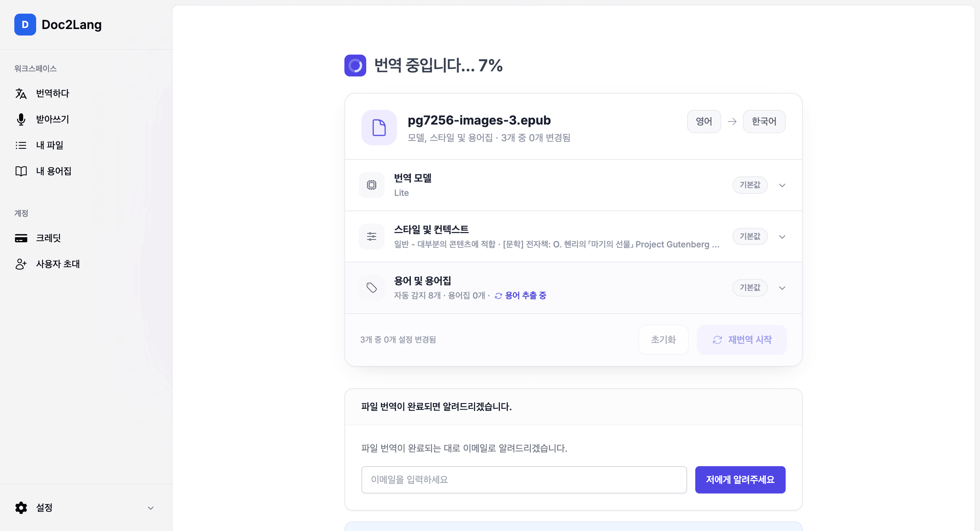Screen dimensions: 980x531
Task: Click the 설정 gear icon
Action: 21,507
